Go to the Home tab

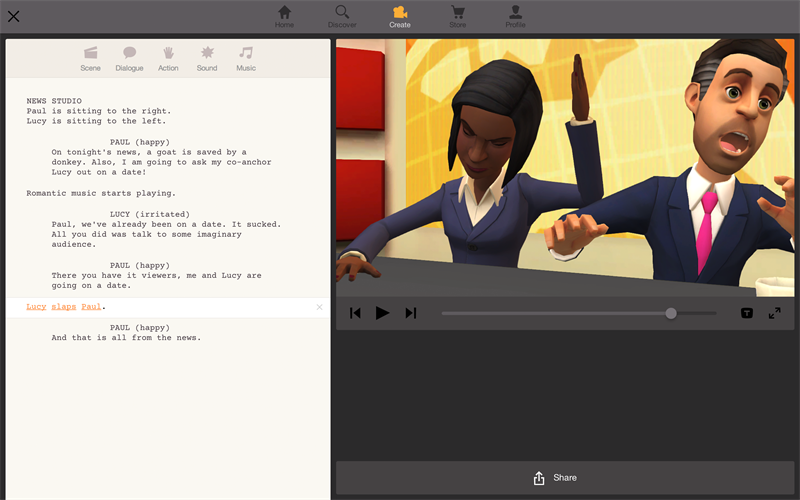coord(285,16)
